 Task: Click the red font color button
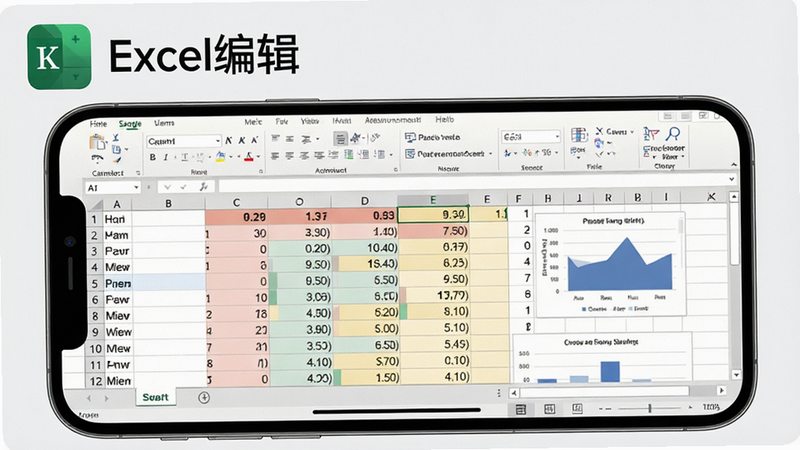click(x=248, y=157)
